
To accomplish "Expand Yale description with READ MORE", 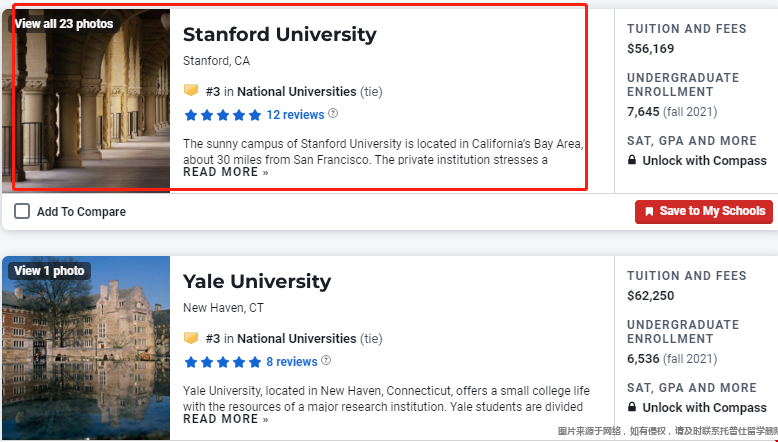I will tap(225, 419).
